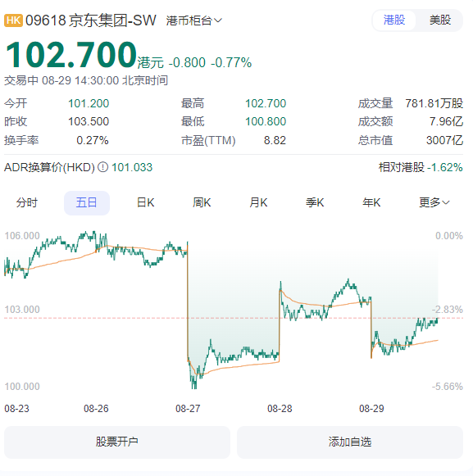The image size is (473, 476).
Task: Click the percentage change -0.77%
Action: 231,63
